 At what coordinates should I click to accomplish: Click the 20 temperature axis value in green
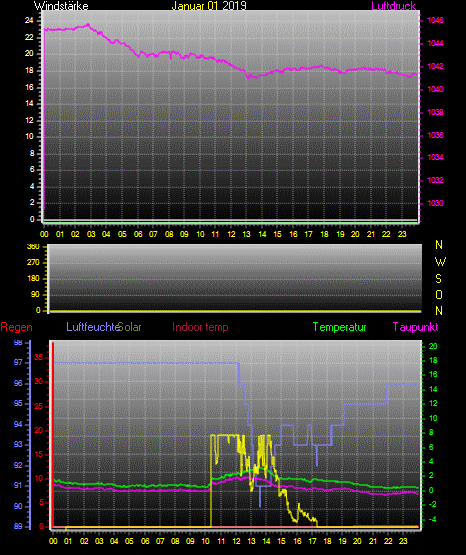coord(433,347)
